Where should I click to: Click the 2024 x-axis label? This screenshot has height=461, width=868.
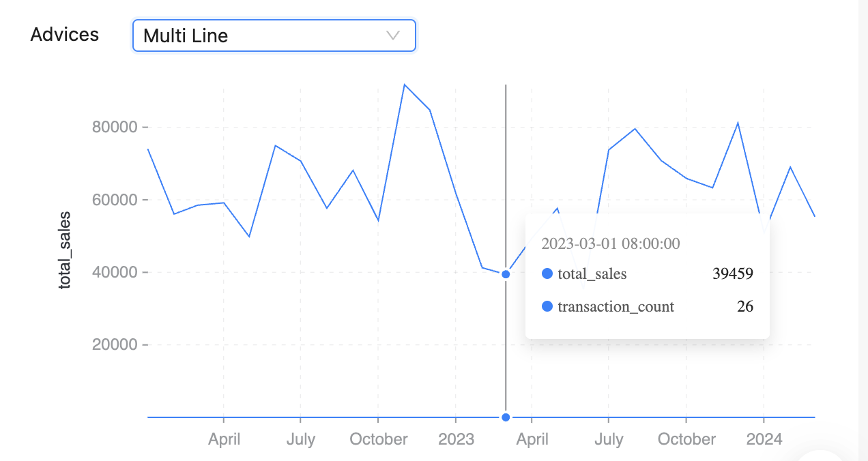(764, 439)
